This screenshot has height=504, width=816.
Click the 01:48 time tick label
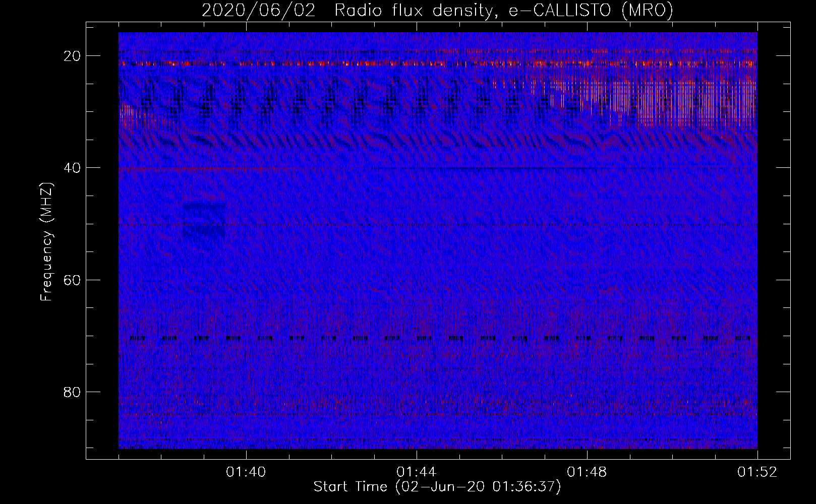(587, 472)
